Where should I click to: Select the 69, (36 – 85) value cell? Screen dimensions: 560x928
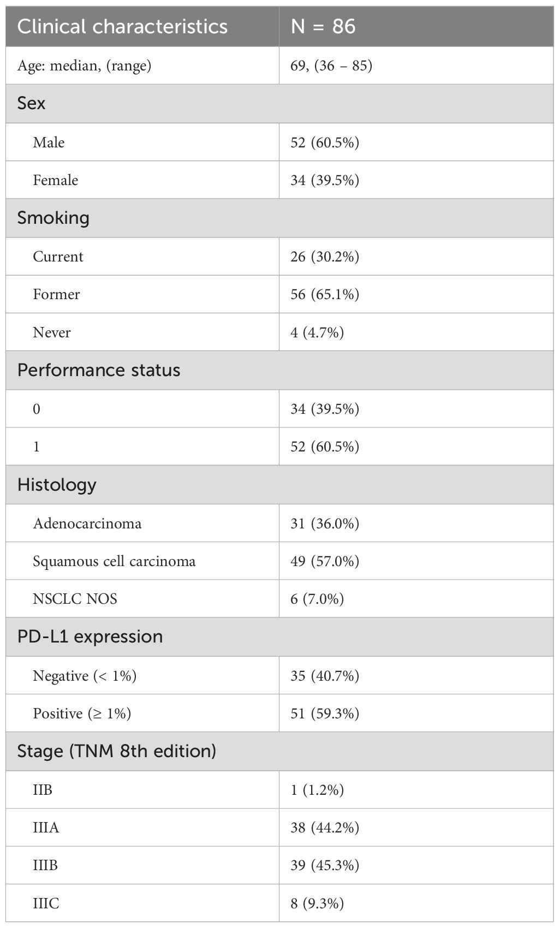[331, 66]
